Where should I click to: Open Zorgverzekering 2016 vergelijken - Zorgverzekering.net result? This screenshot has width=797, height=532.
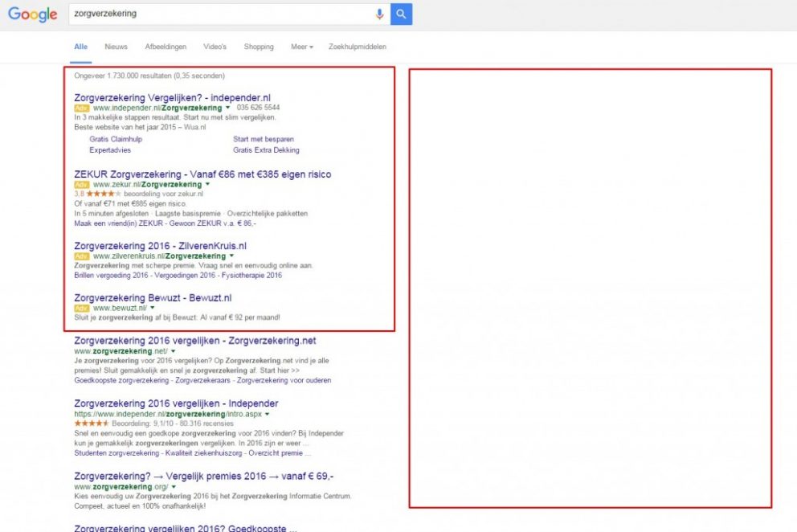click(x=195, y=341)
